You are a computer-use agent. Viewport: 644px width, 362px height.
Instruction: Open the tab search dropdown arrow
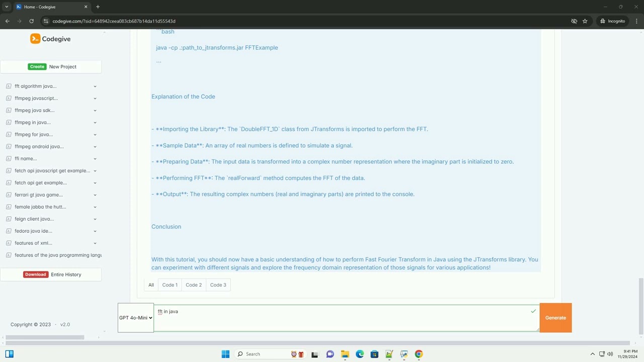[x=6, y=7]
